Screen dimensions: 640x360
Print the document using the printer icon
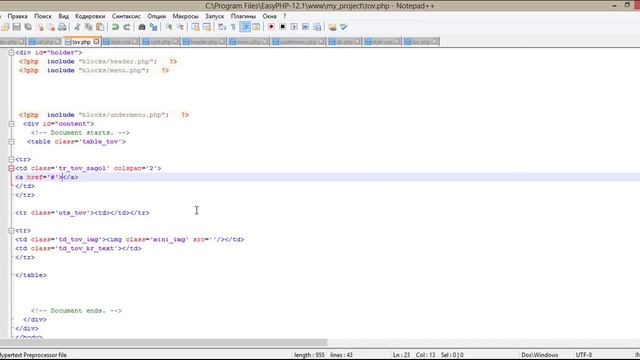62,27
